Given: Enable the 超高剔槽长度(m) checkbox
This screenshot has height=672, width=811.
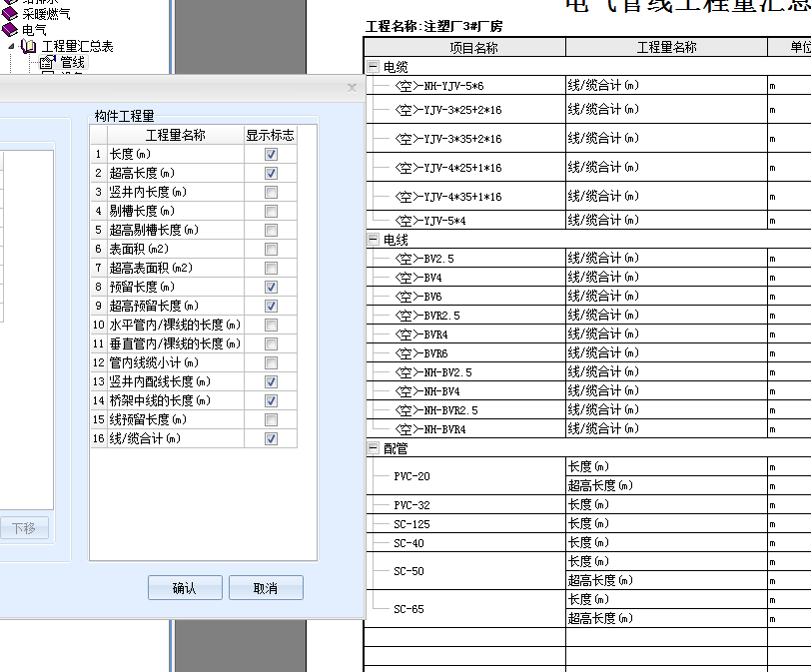Looking at the screenshot, I should pyautogui.click(x=271, y=230).
